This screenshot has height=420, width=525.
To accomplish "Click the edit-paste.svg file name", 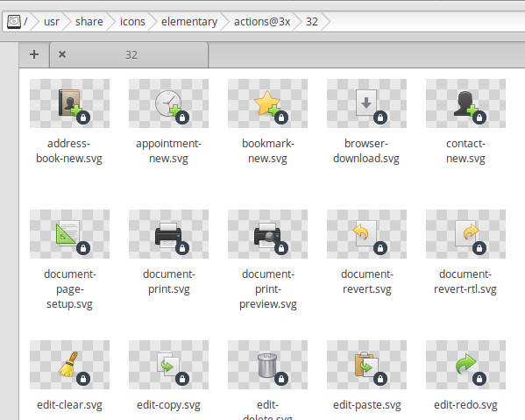I will click(367, 405).
